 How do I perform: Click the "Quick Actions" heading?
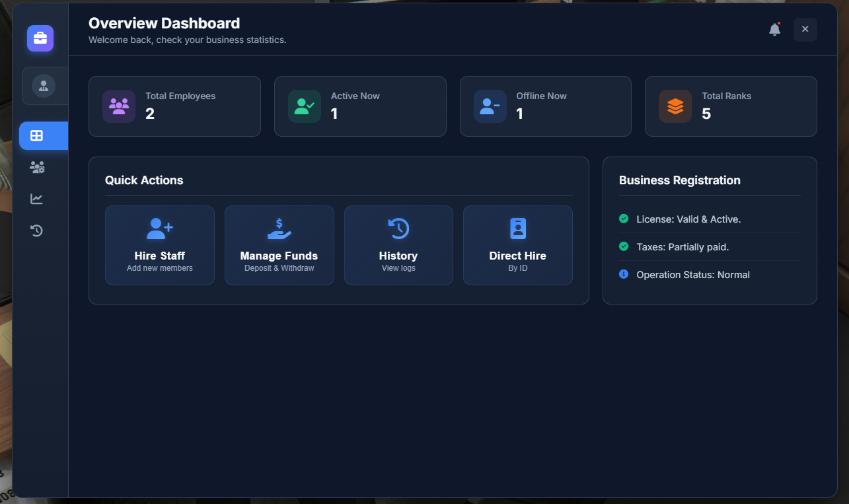tap(144, 180)
